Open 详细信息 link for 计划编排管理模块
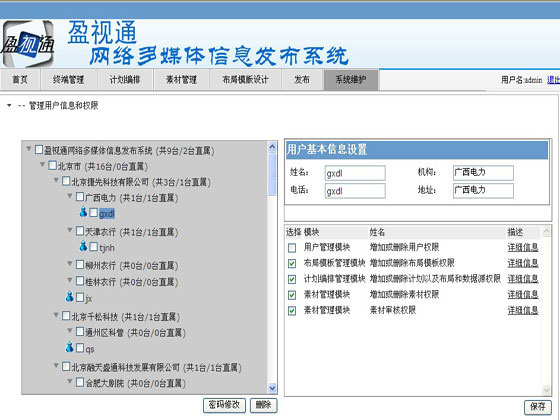This screenshot has width=560, height=420. pos(523,279)
